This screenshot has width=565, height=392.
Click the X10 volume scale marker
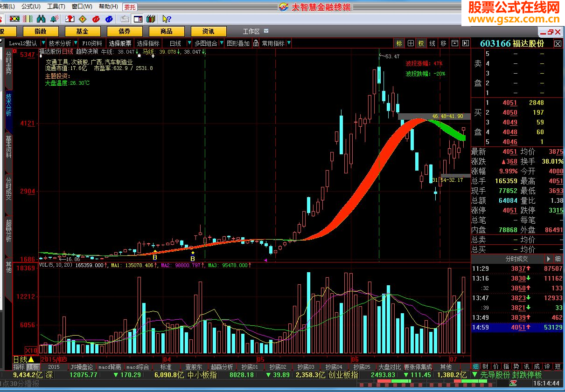click(x=31, y=351)
